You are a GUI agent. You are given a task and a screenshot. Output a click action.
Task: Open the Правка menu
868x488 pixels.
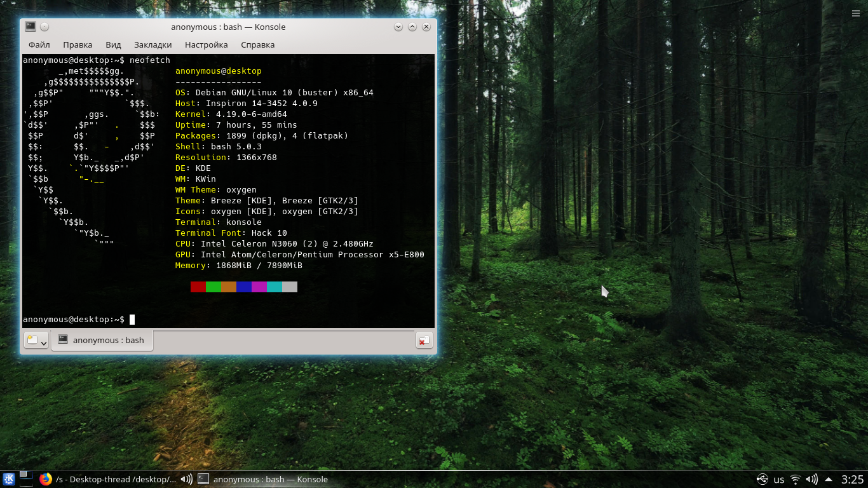click(78, 44)
